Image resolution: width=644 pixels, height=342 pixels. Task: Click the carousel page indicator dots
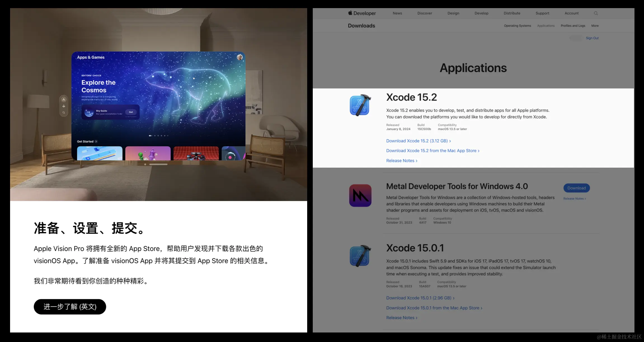[x=159, y=136]
